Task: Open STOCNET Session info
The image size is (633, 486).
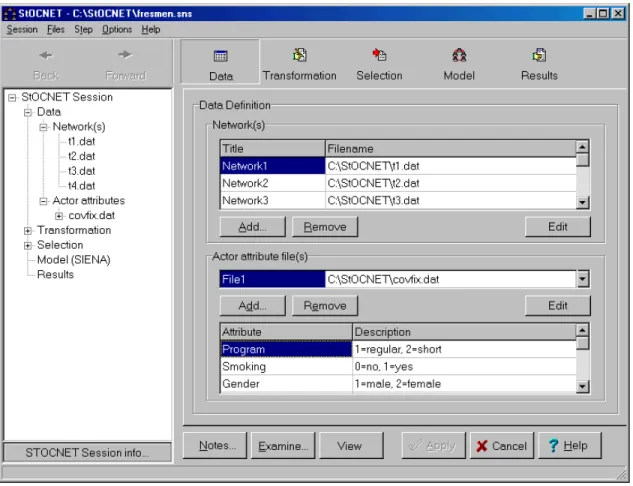Action: click(87, 452)
